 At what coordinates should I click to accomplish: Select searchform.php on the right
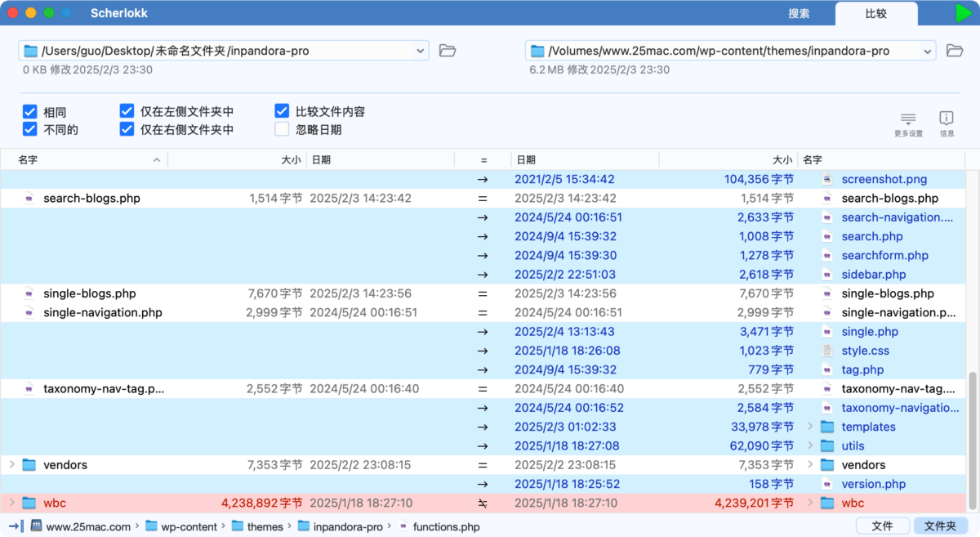884,255
